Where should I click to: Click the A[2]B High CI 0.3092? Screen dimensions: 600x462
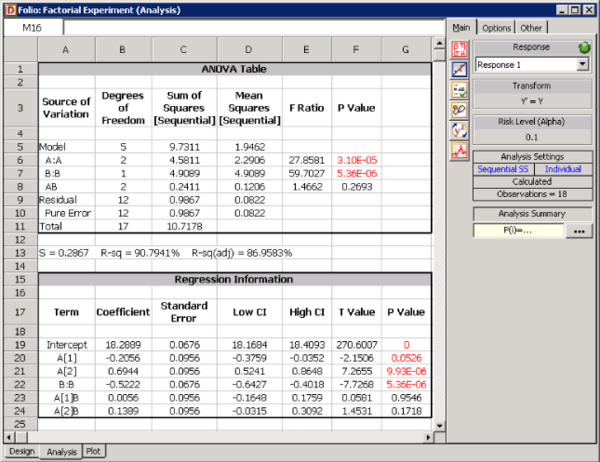[x=307, y=411]
